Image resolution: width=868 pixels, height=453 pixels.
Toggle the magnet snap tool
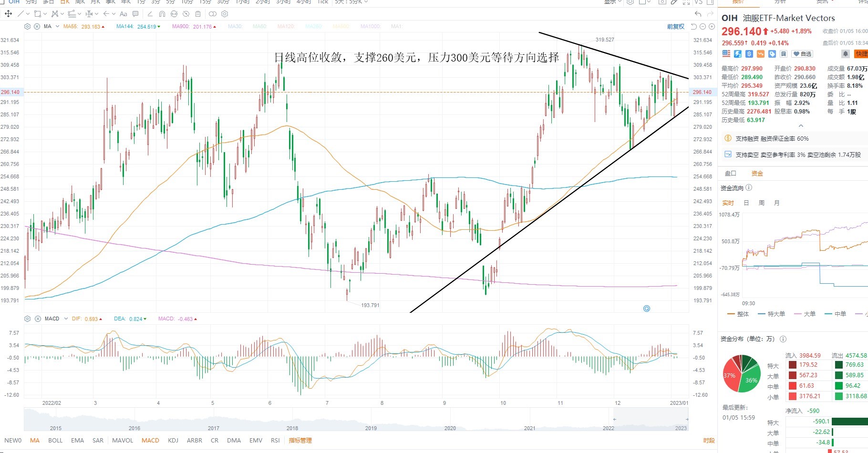click(162, 14)
